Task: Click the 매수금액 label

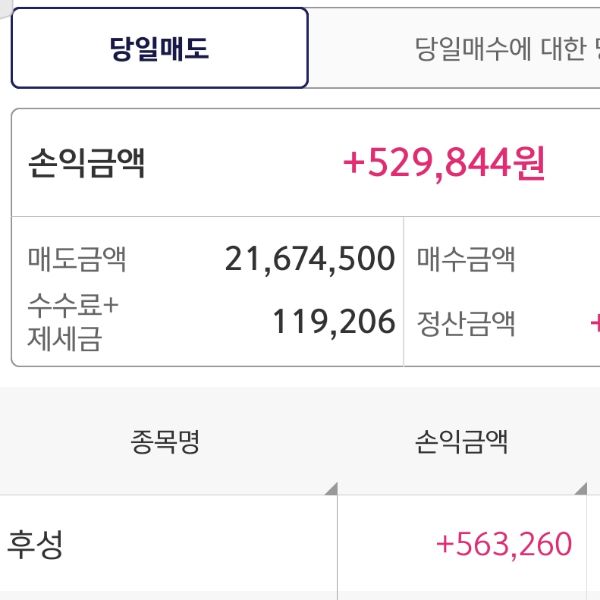Action: pos(466,260)
